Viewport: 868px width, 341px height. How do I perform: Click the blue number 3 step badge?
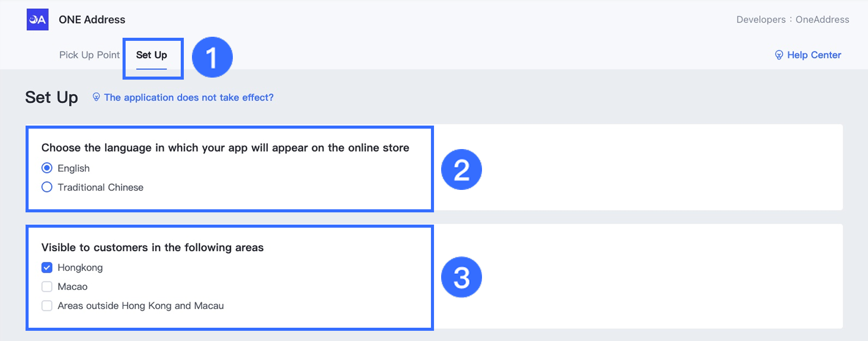click(461, 277)
